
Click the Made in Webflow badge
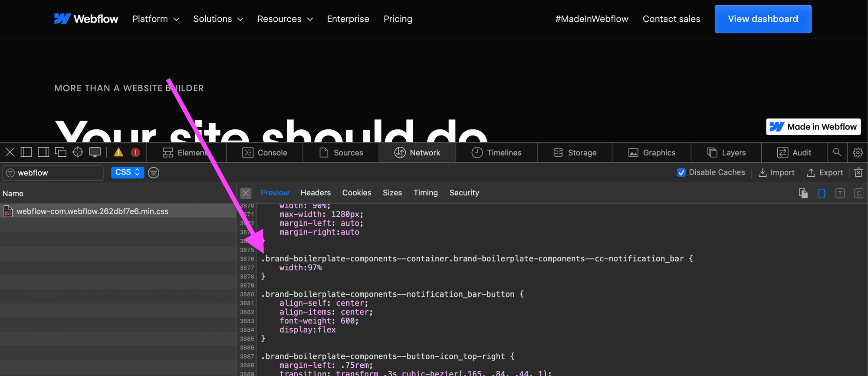813,127
